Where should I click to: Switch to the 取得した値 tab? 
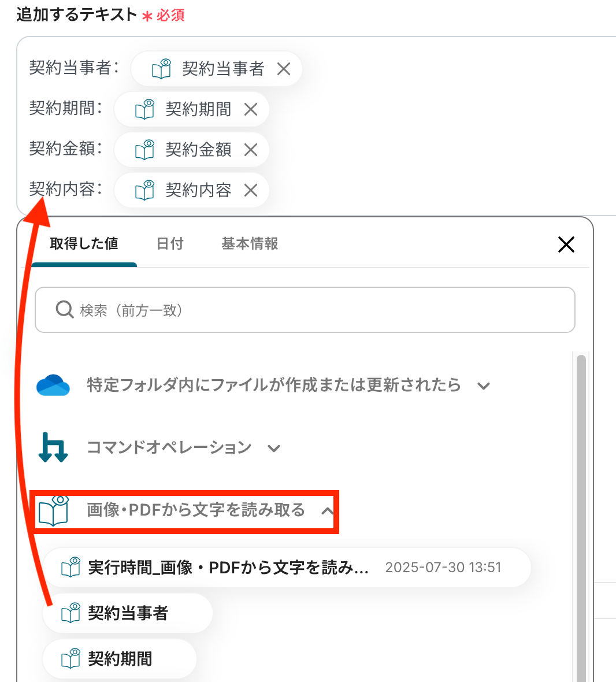point(84,243)
